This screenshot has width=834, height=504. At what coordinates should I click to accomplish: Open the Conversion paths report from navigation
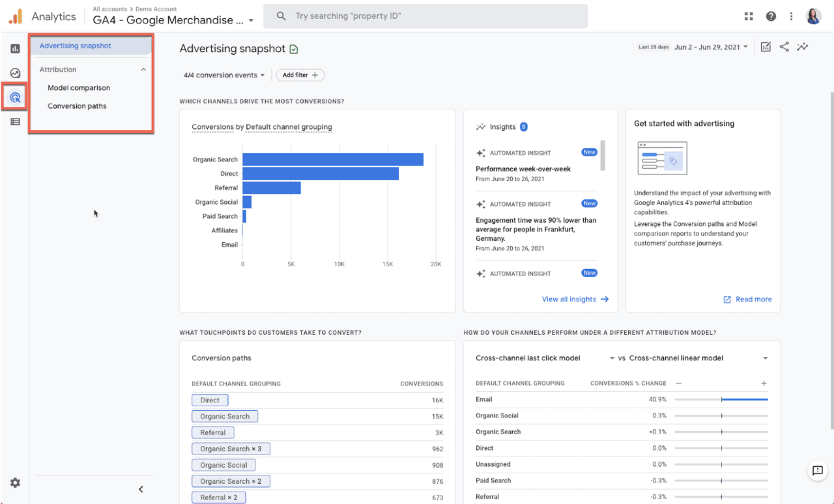76,105
